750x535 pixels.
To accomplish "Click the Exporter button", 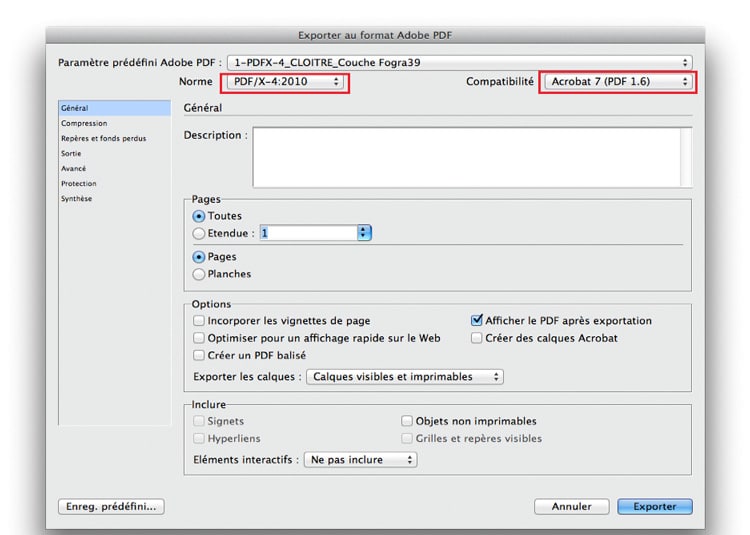I will (x=655, y=507).
